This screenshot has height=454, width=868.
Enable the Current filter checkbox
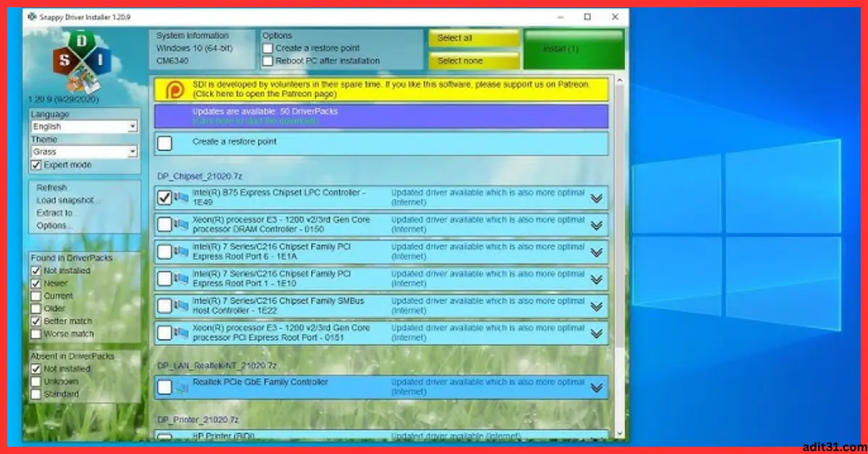tap(36, 296)
